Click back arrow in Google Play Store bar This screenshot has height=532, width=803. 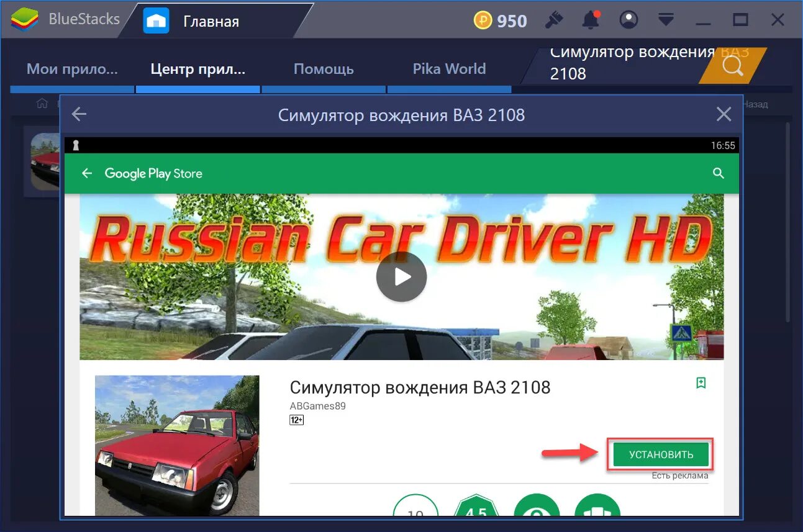pyautogui.click(x=87, y=173)
